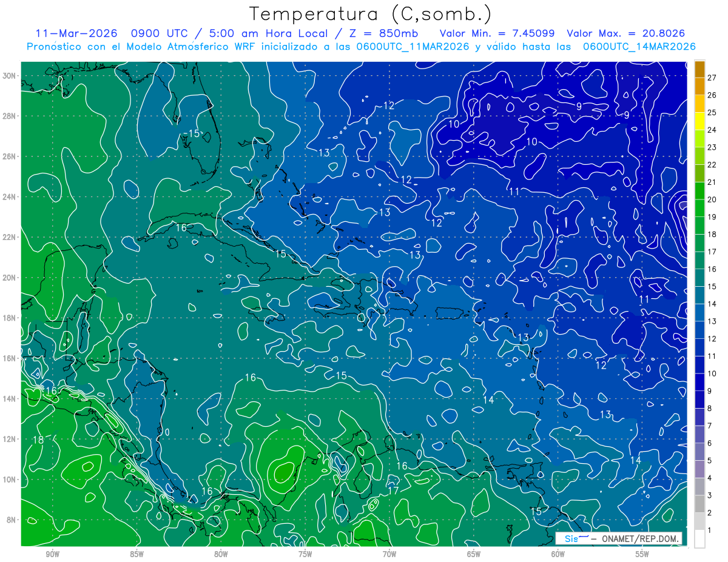Click the "11-Mar-2026" date in the header

click(x=76, y=33)
